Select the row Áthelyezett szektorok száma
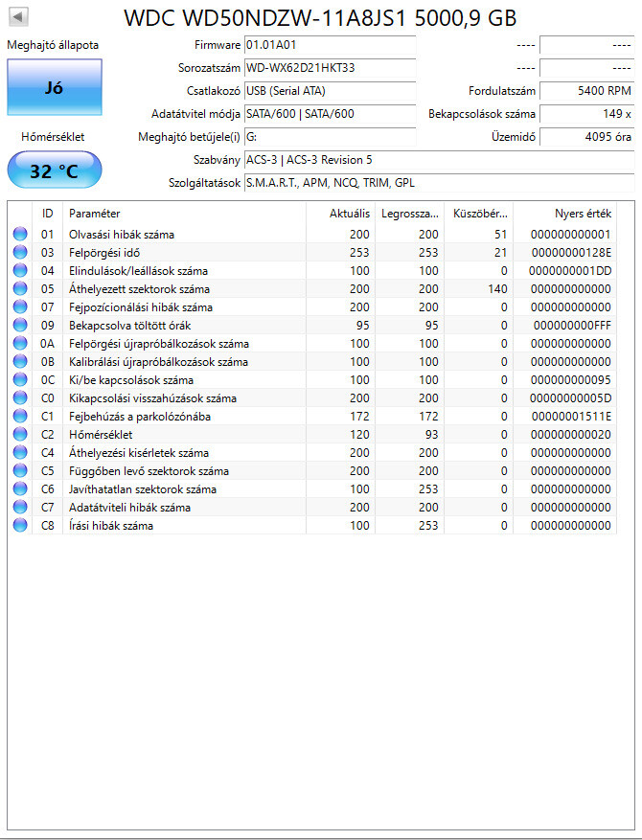 (x=312, y=288)
